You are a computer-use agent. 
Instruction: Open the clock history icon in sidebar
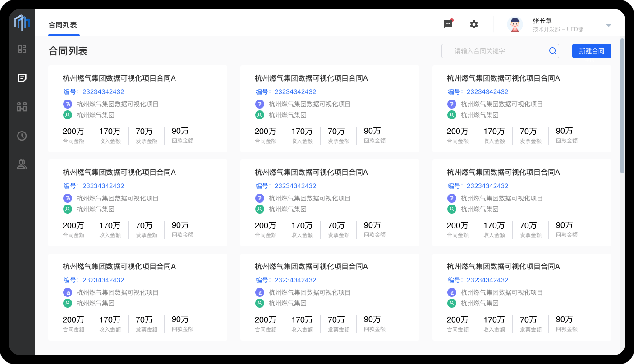22,136
